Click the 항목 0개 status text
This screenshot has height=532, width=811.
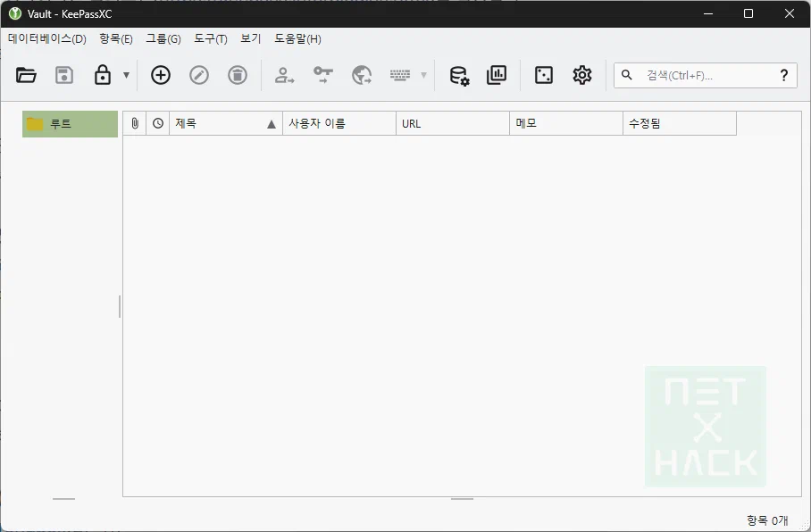click(x=767, y=520)
